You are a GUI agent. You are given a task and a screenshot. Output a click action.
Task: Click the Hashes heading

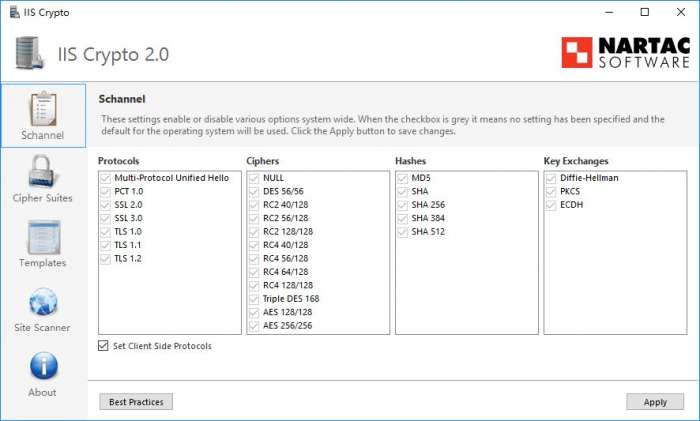(x=410, y=161)
